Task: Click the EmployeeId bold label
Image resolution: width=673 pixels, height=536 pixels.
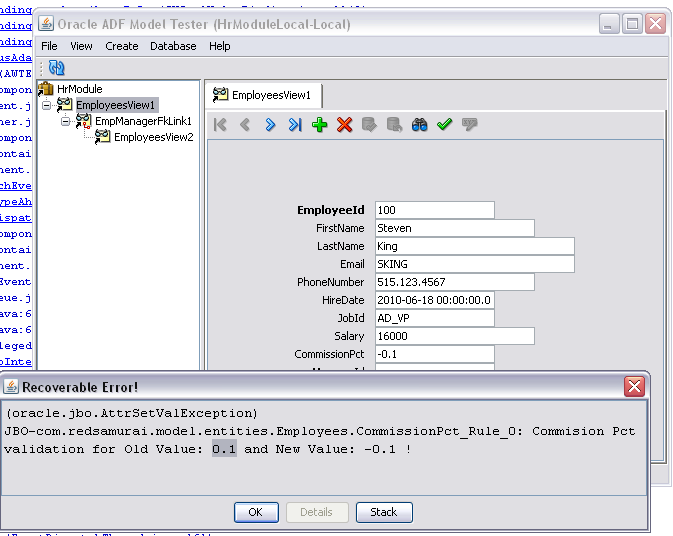Action: (x=330, y=210)
